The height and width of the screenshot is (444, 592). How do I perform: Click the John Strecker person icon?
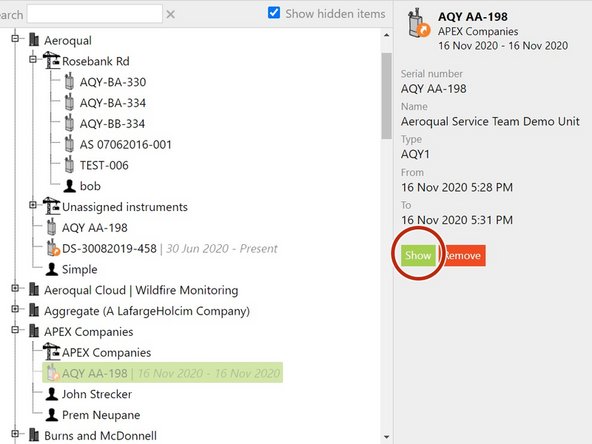click(52, 394)
